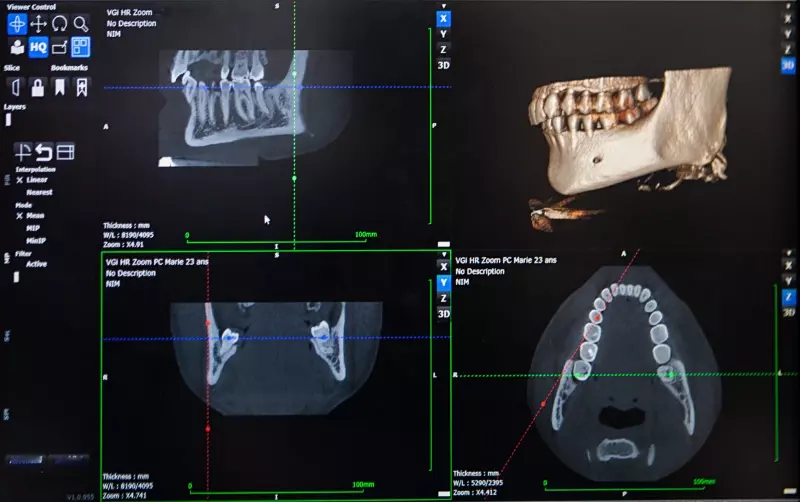Click the Layers slider handle
Screen dimensions: 800x502
point(8,120)
